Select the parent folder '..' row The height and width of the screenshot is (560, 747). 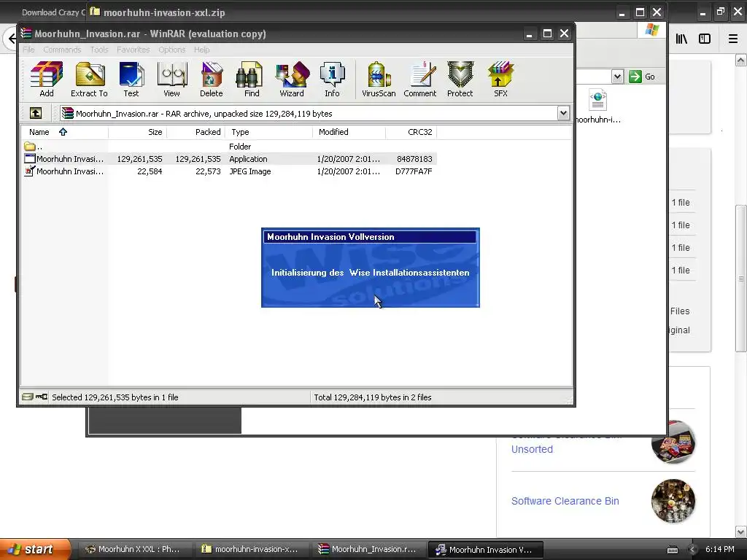(x=231, y=146)
